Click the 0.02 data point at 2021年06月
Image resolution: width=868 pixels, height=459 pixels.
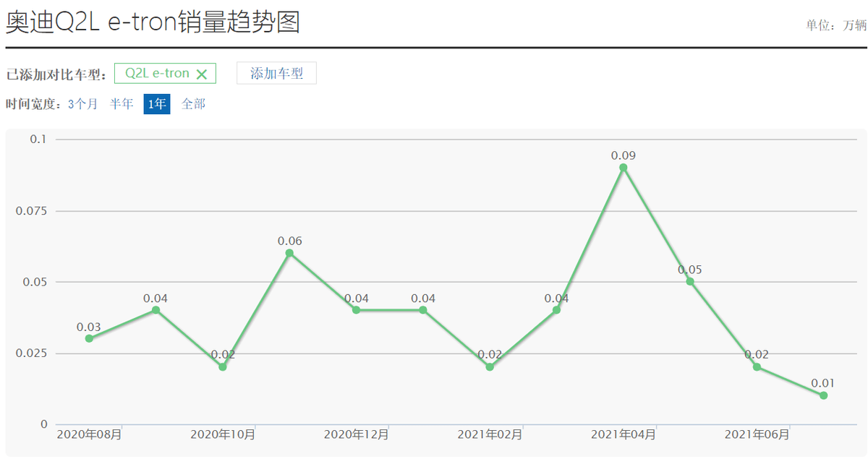[x=757, y=366]
